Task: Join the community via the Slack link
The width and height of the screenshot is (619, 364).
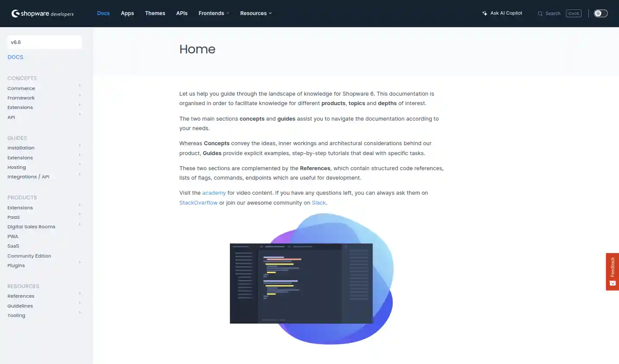Action: pyautogui.click(x=319, y=202)
